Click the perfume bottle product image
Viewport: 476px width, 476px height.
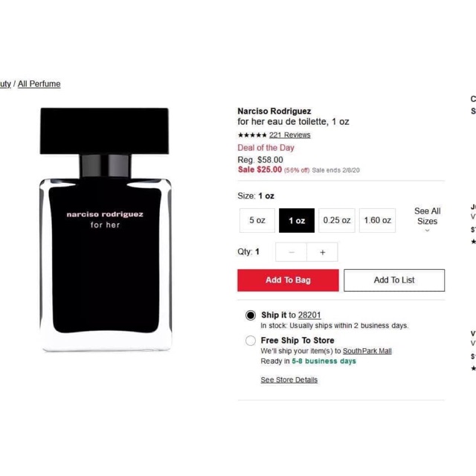coord(105,230)
